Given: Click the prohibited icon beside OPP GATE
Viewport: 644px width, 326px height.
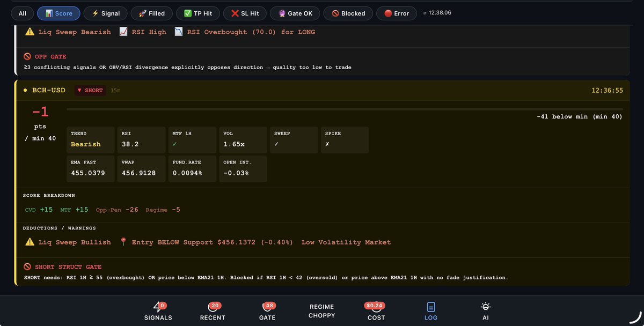Looking at the screenshot, I should pyautogui.click(x=27, y=56).
